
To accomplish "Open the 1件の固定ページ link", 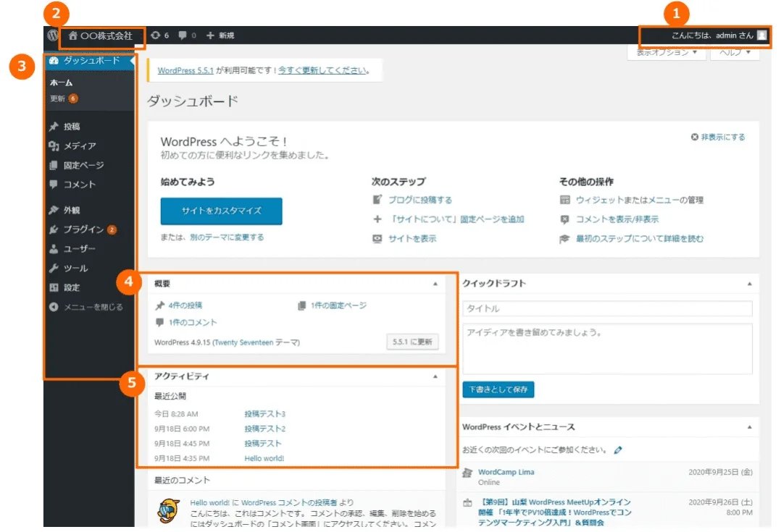I will 338,305.
